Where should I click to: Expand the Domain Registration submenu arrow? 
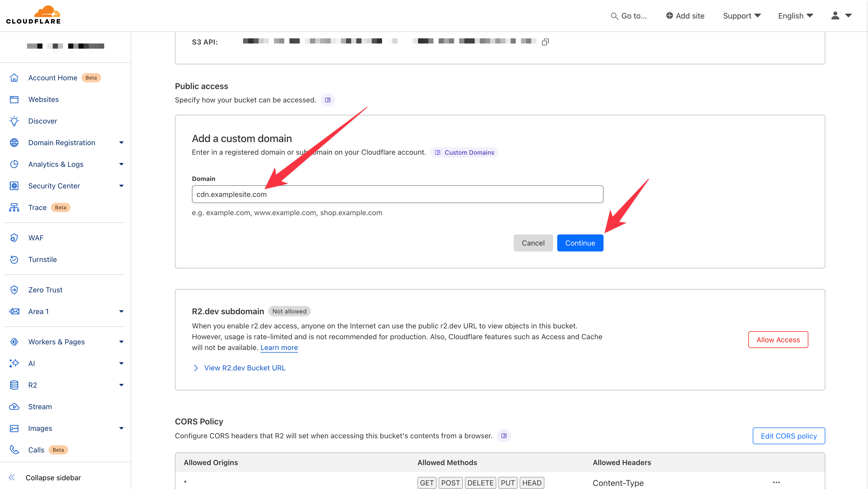click(x=121, y=143)
